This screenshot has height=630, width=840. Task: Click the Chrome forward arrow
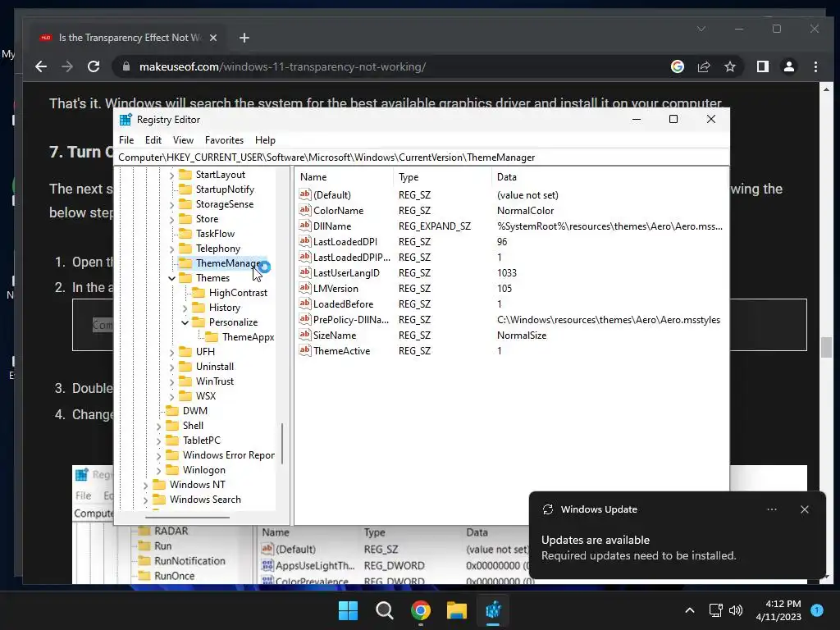[x=67, y=66]
